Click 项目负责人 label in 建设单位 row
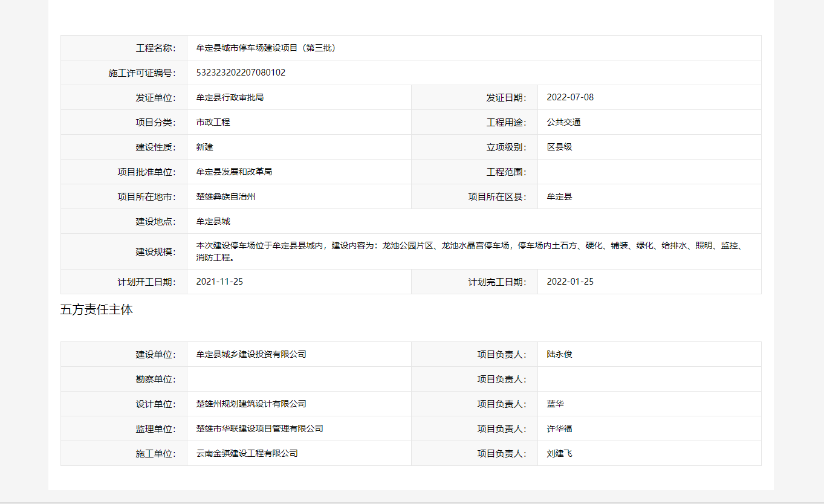824x504 pixels. pos(502,354)
